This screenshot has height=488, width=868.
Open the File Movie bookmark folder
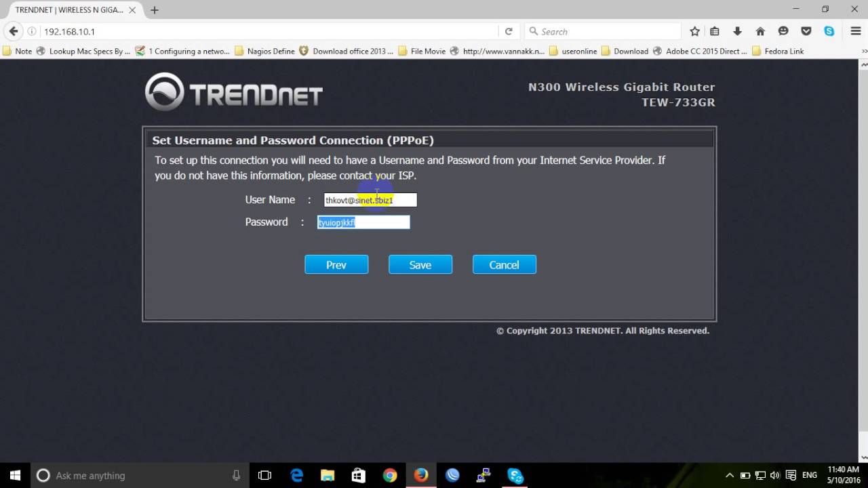coord(422,51)
